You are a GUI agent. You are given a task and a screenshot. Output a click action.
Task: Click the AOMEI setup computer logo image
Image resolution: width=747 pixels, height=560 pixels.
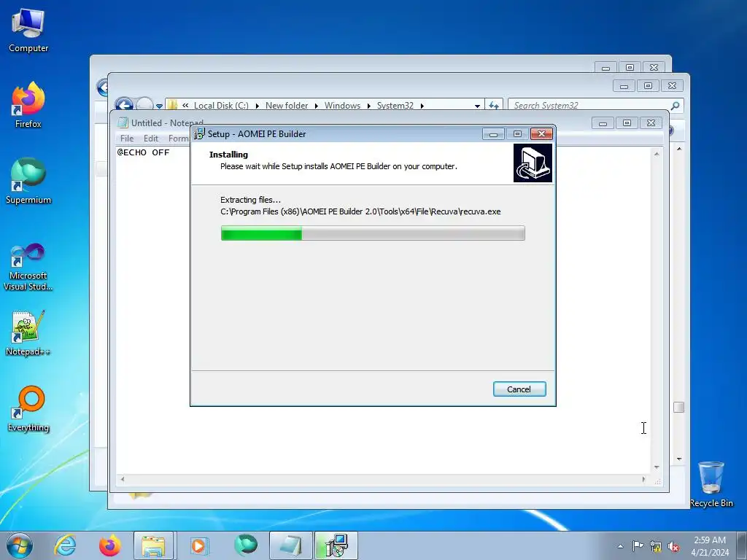[x=533, y=163]
